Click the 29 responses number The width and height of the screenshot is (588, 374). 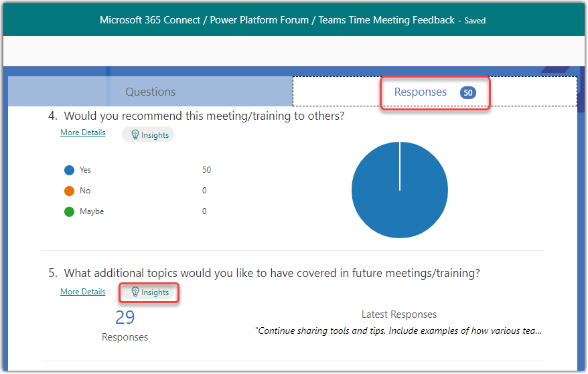click(x=125, y=317)
